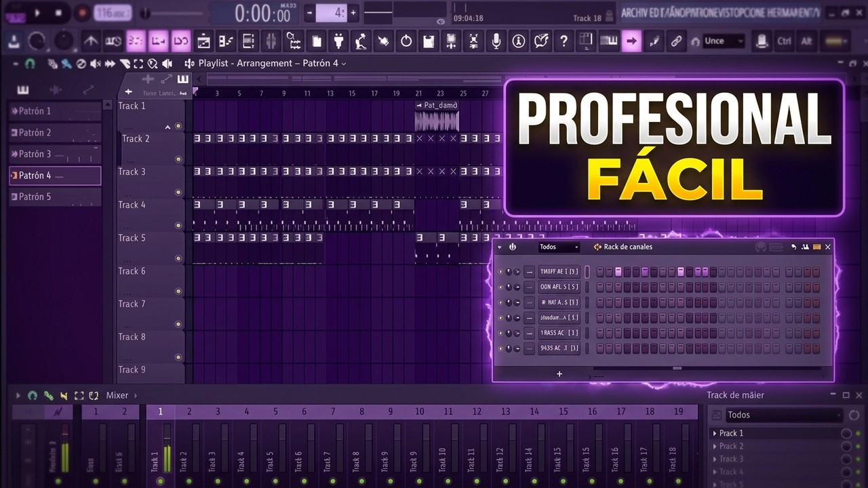Toggle the mute dot on Track 2

tap(178, 159)
